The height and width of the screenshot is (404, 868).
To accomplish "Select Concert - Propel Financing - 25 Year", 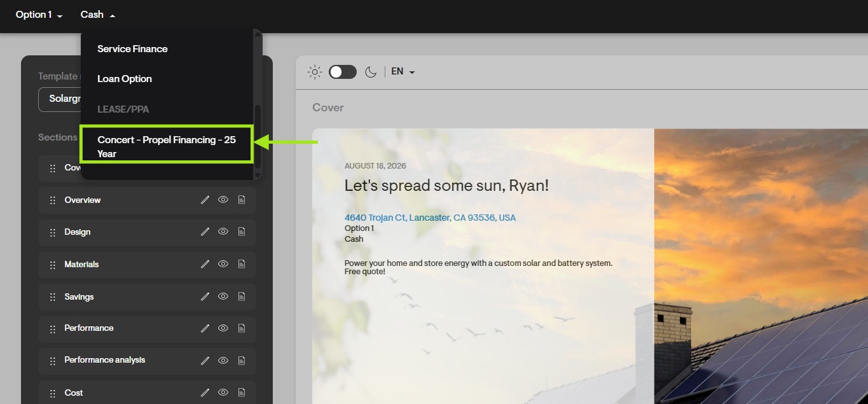I will tap(167, 146).
